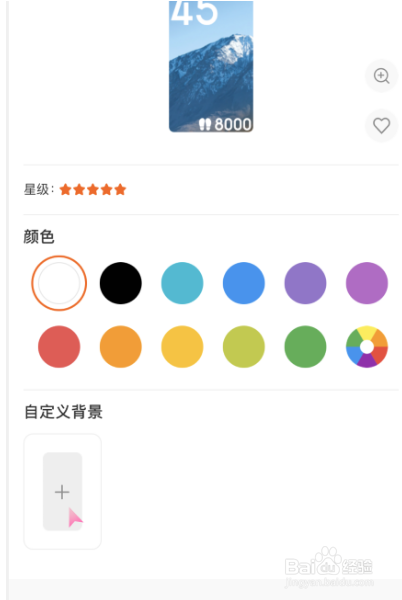Select the white color swatch
This screenshot has height=600, width=402.
pyautogui.click(x=59, y=283)
